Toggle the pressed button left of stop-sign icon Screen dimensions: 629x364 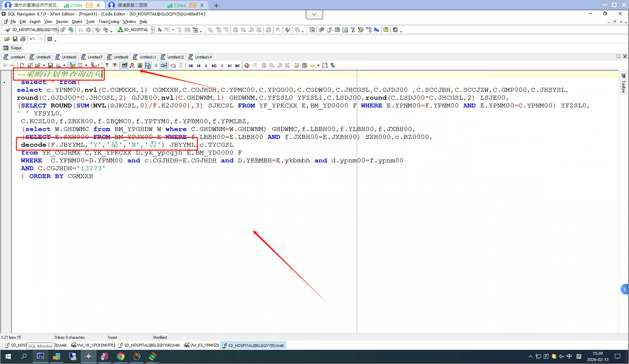click(125, 65)
